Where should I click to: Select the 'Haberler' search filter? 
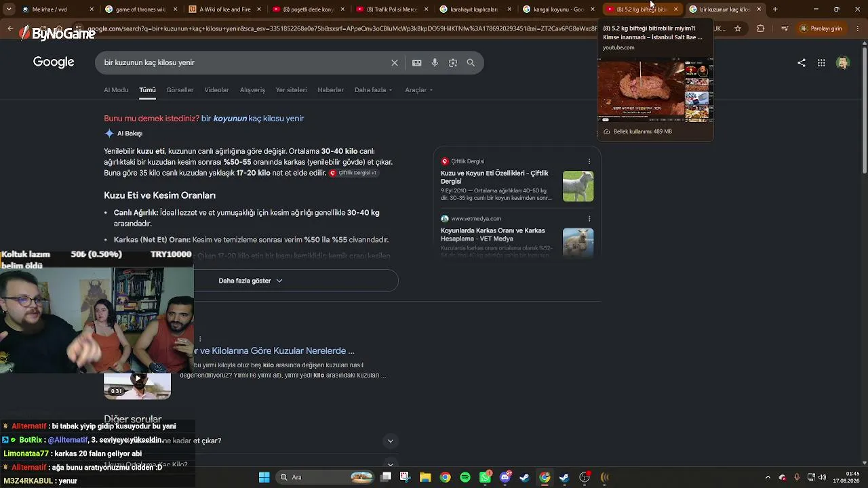(x=330, y=89)
